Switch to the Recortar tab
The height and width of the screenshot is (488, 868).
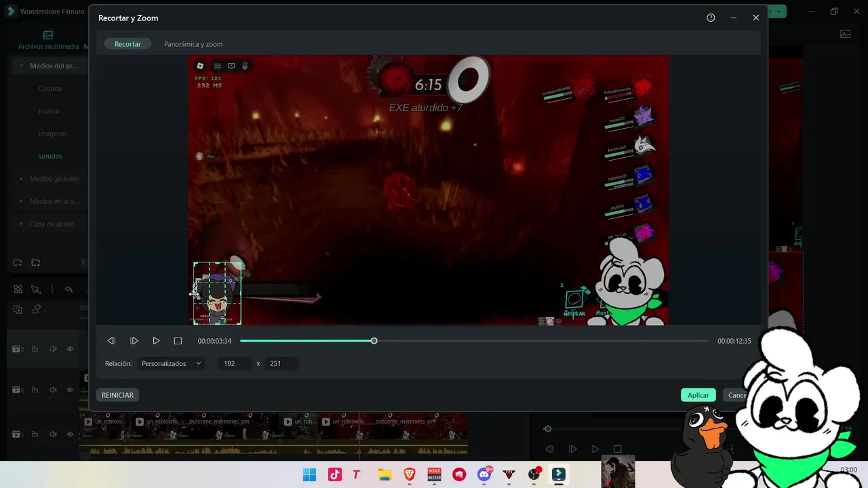127,44
